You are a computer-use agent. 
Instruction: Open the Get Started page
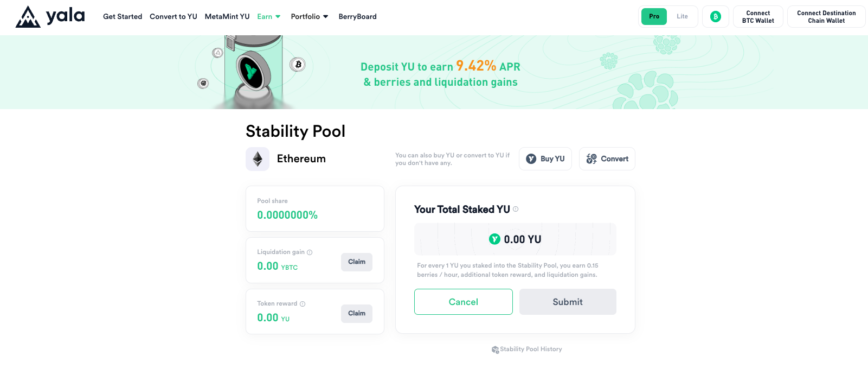tap(123, 17)
